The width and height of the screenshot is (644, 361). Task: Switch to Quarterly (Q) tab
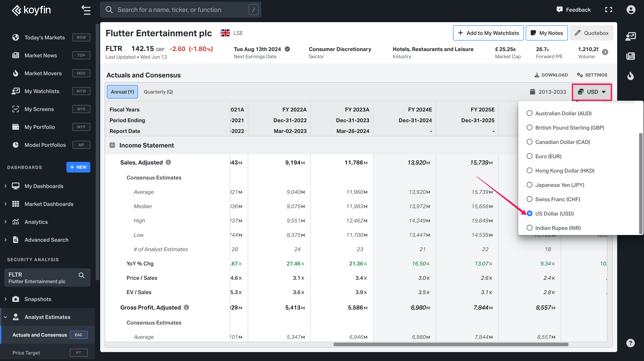pos(158,92)
